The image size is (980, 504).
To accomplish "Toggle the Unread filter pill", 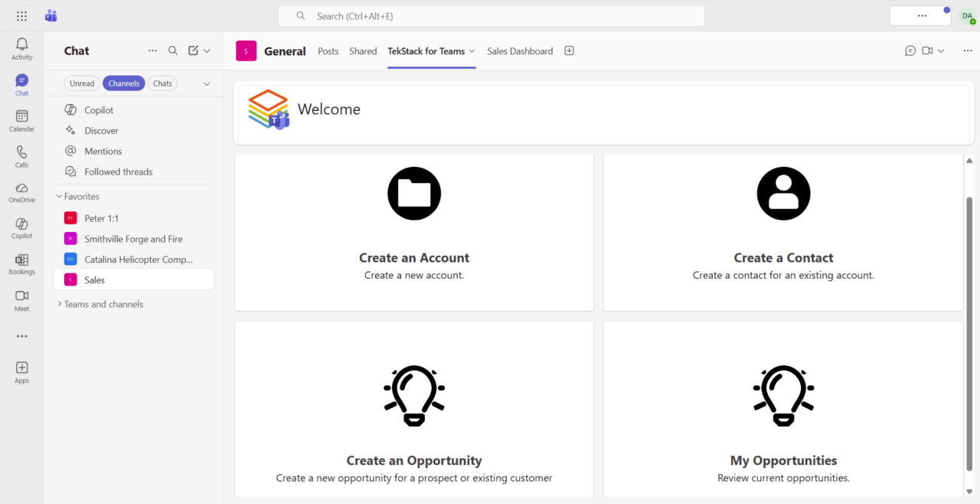I will click(x=82, y=83).
